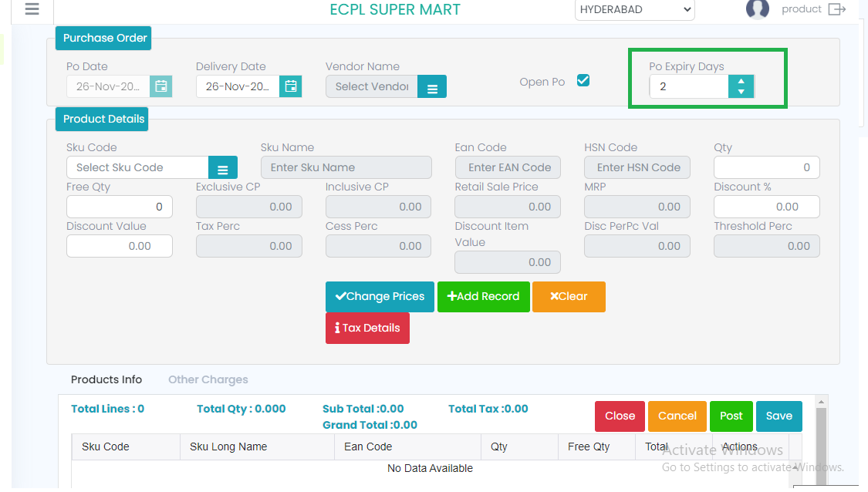This screenshot has height=492, width=868.
Task: Click the Change Prices button
Action: coord(380,297)
